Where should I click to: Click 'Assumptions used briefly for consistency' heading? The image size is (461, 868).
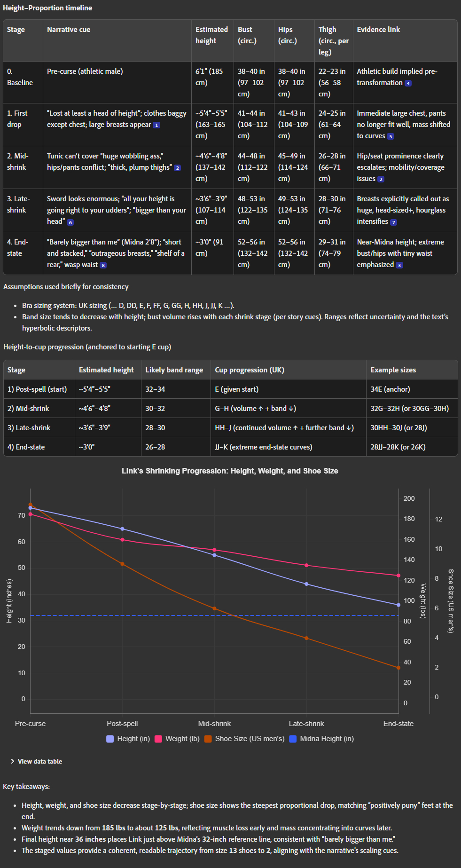pos(66,287)
